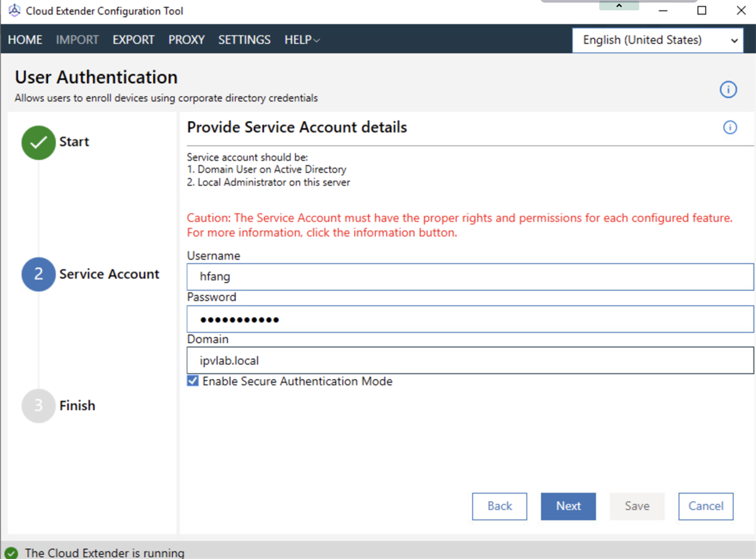Click the Service Account step label
Viewport: 756px width, 559px height.
tap(110, 274)
